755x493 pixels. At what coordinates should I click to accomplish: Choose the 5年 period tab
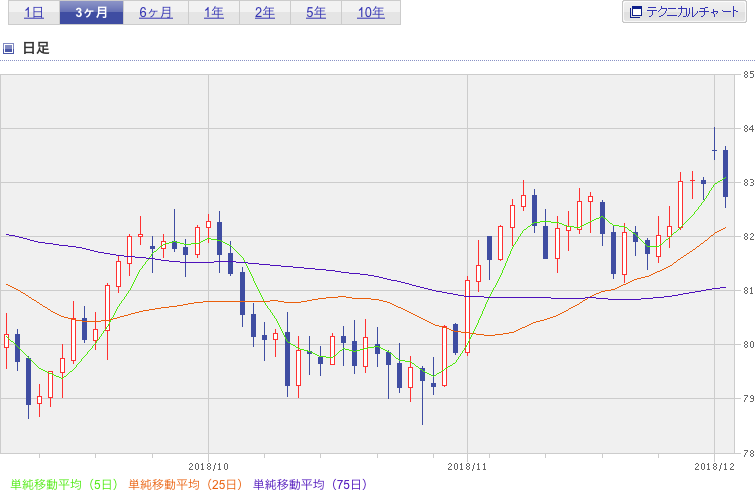click(316, 13)
